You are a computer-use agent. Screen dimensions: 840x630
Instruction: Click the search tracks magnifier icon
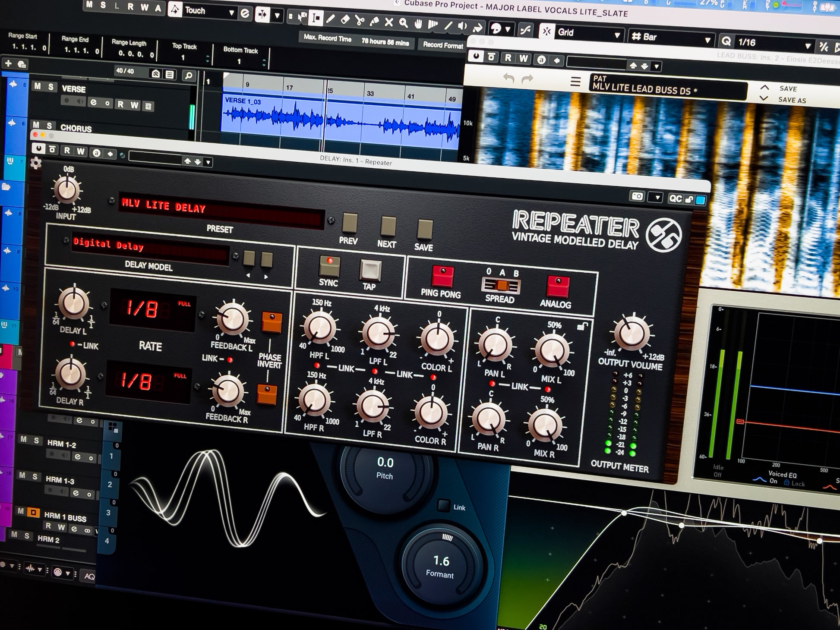[x=188, y=76]
